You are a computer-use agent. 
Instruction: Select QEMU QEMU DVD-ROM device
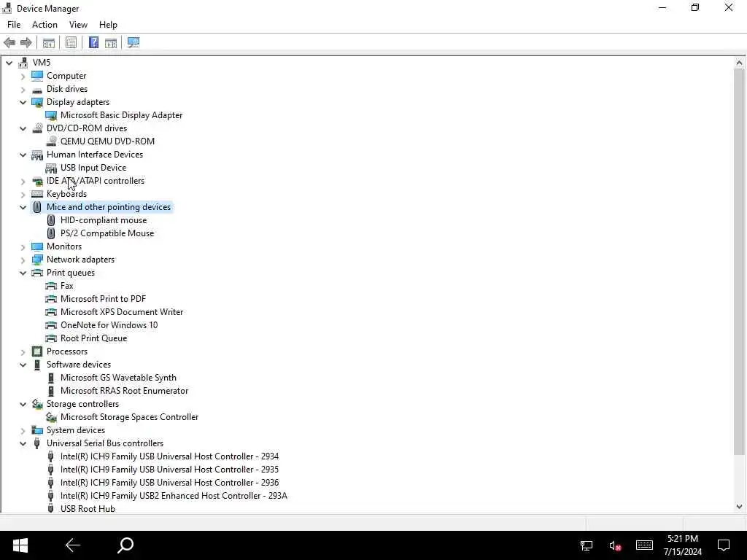[x=108, y=141]
